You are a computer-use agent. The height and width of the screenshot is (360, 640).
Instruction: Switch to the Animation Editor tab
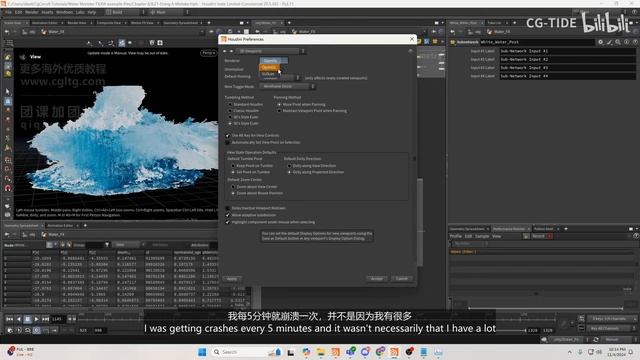tap(45, 23)
